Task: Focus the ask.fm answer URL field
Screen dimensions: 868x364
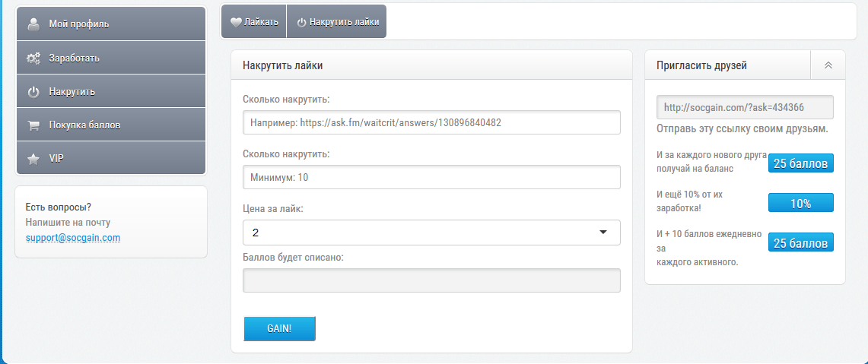Action: (431, 122)
